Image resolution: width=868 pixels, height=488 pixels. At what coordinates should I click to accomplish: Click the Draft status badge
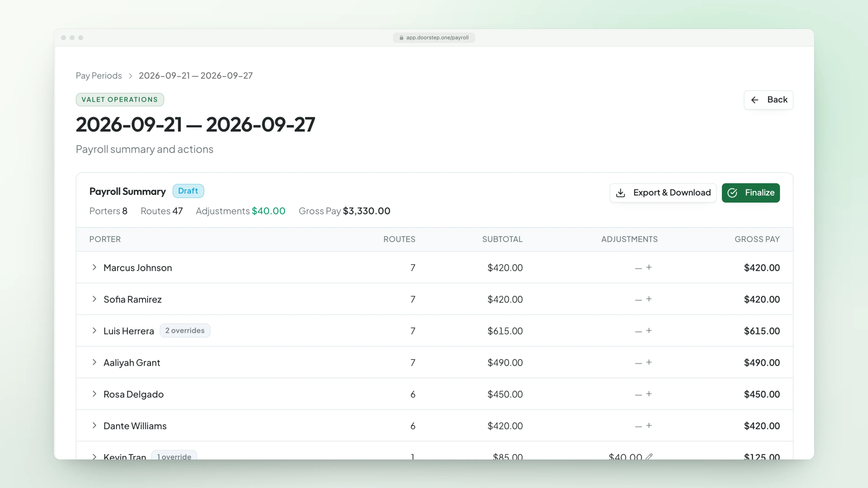pos(188,191)
